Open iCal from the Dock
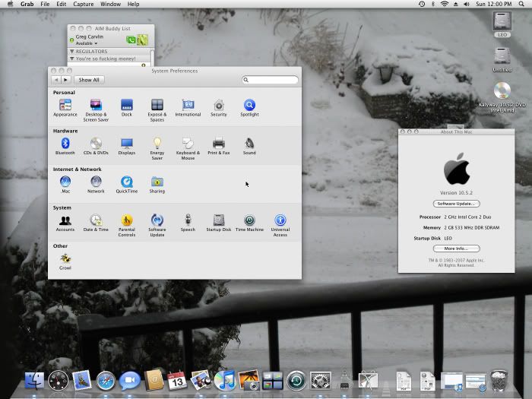The image size is (532, 399). pos(177,381)
